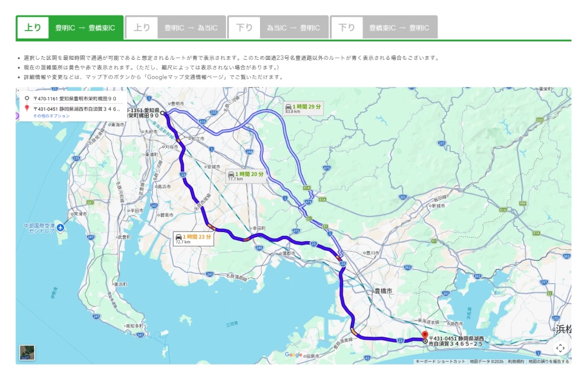
Task: Switch to the 上り 豊明IC → 為当IC tab
Action: [175, 27]
